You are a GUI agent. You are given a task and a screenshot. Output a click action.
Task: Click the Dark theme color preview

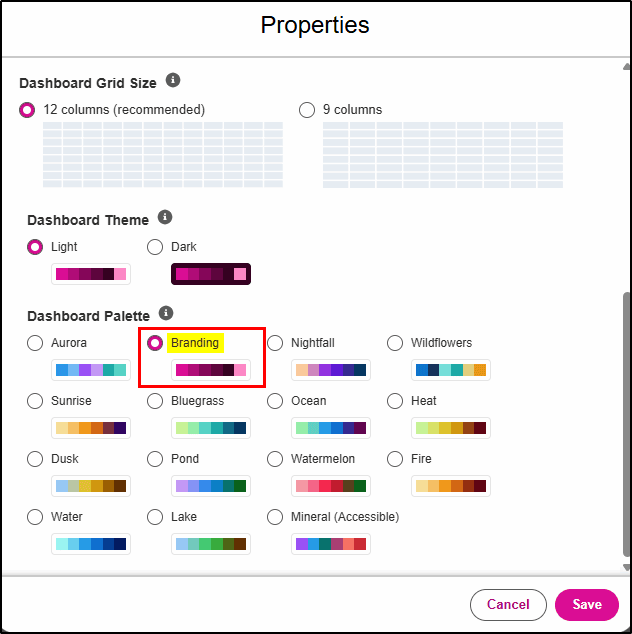(x=211, y=274)
